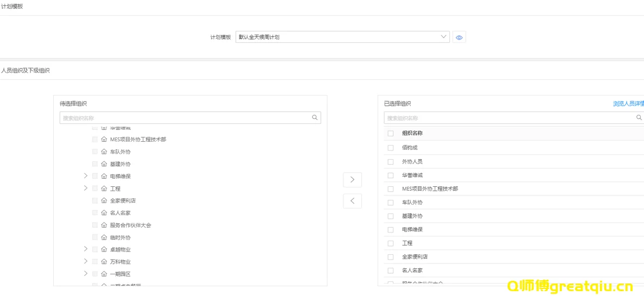Select 名人名家 in the left tree

[120, 213]
